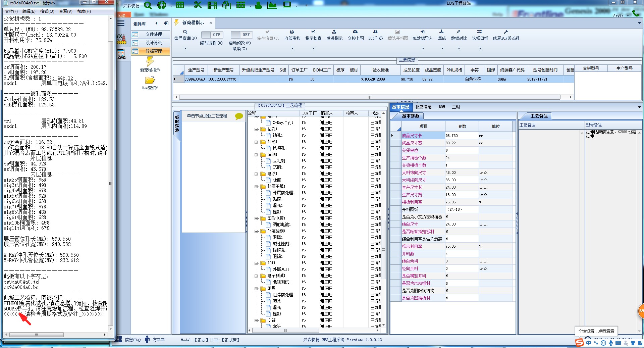The image size is (644, 348).
Task: Collapse the 阻焊 tree node
Action: pyautogui.click(x=256, y=289)
